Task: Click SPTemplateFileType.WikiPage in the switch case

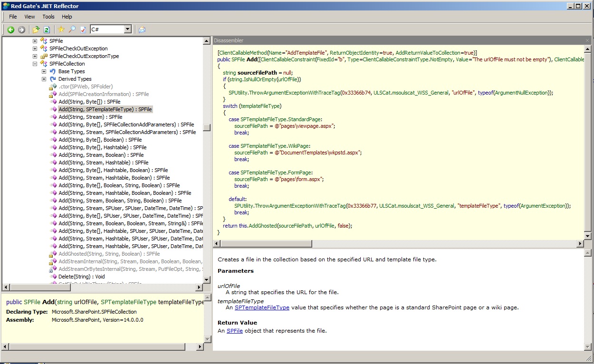Action: click(x=275, y=146)
